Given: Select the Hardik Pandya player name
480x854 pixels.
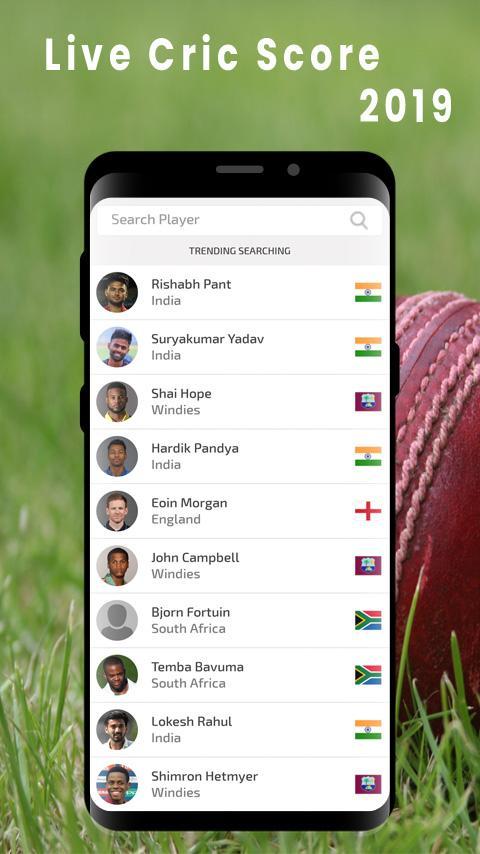Looking at the screenshot, I should coord(195,448).
